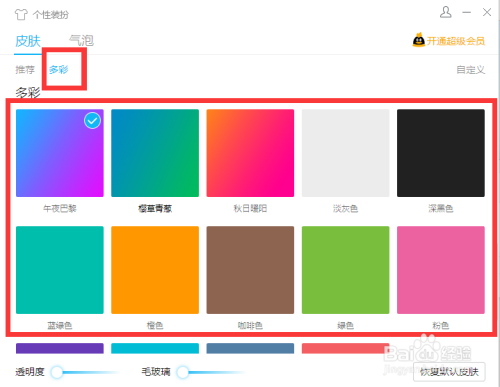Screen dimensions: 500x387
Task: Open the 多彩 skin category
Action: pos(59,70)
